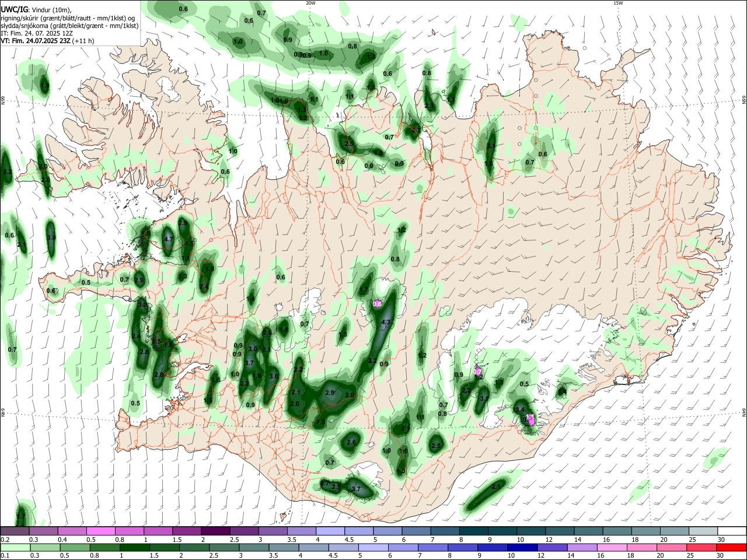Click the 0.2 label in snow legend

coord(5,540)
